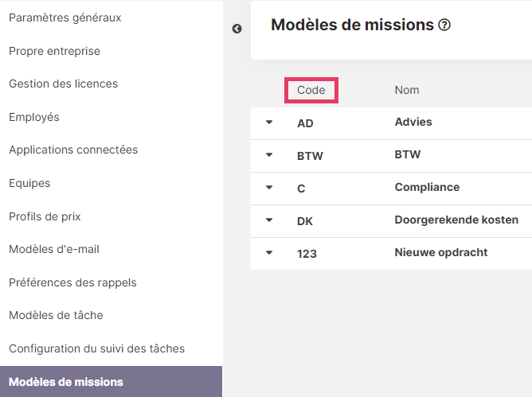532x397 pixels.
Task: Open Modèles d'e-mail settings
Action: (54, 249)
